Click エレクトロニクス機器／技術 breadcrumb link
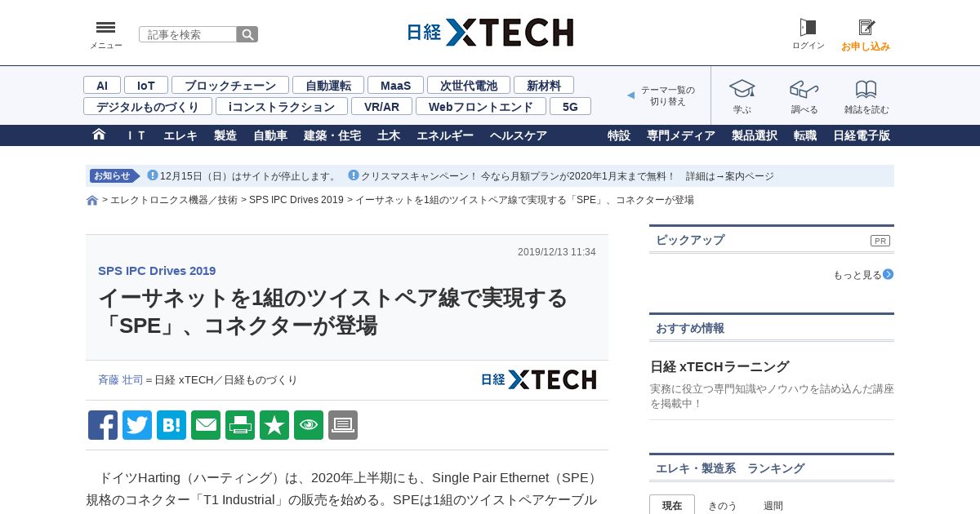 [174, 200]
